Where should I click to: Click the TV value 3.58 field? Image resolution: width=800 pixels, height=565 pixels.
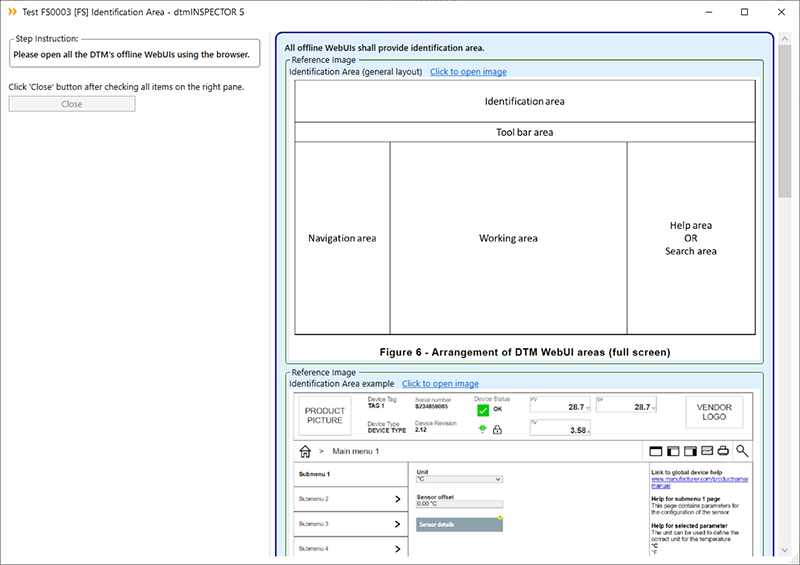(560, 428)
